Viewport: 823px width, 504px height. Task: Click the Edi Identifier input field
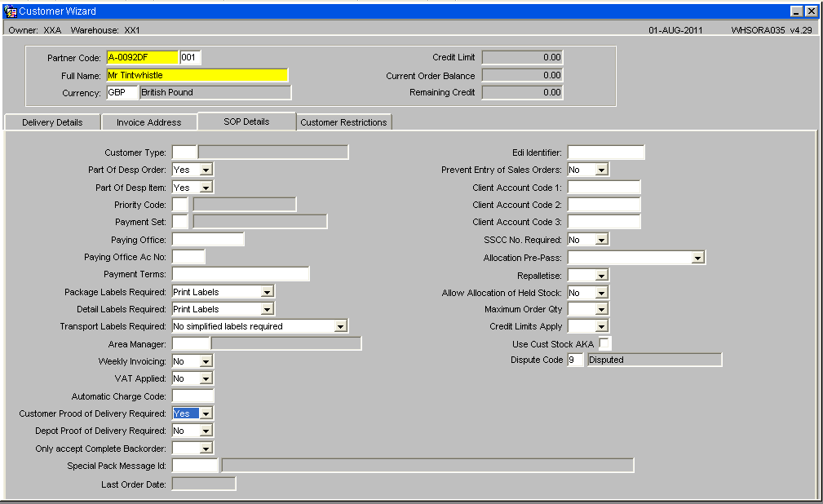[x=606, y=153]
